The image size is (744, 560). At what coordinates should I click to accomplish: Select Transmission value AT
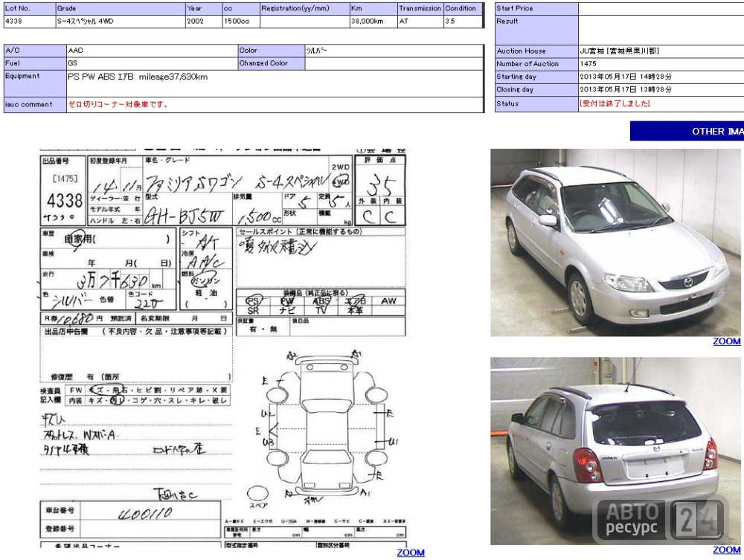[x=404, y=22]
